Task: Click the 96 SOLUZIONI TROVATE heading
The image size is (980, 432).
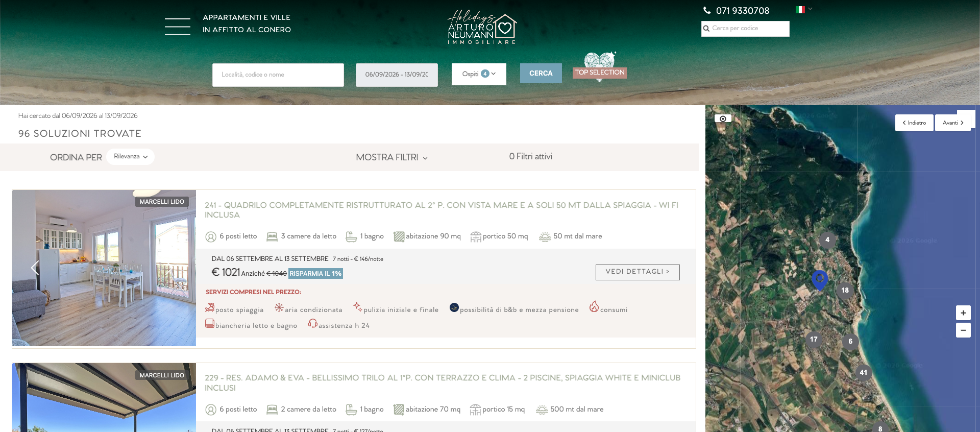Action: click(x=80, y=134)
